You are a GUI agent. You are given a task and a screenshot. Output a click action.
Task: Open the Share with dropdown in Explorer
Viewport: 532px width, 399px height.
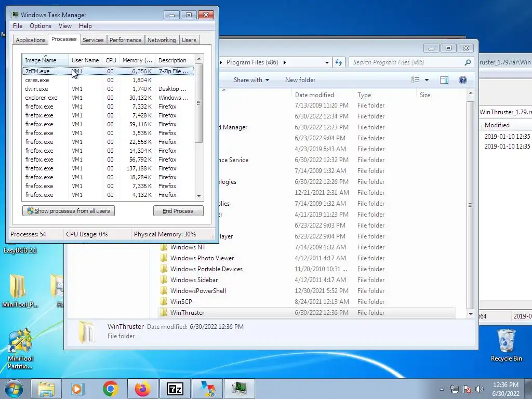pyautogui.click(x=251, y=80)
